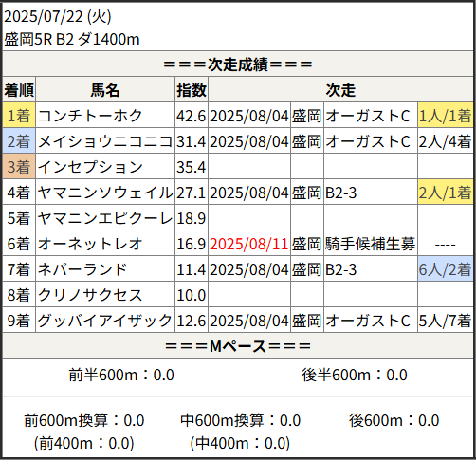Click the ===Mペース=== section header
This screenshot has height=460, width=476.
[238, 346]
